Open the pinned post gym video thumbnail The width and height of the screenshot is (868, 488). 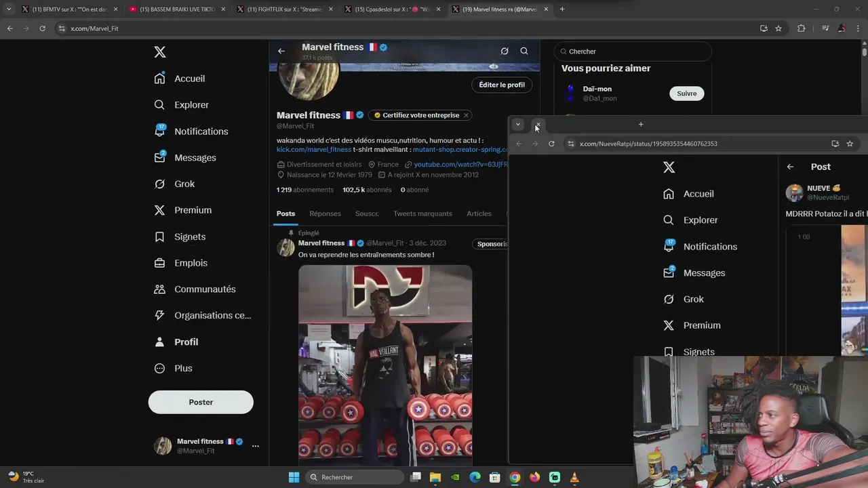(385, 365)
